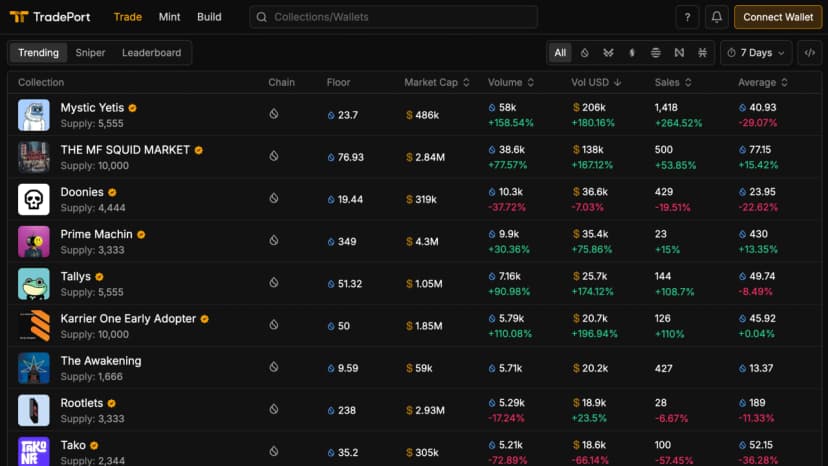Screen dimensions: 828x466
Task: Open The Awakening collection name
Action: pyautogui.click(x=101, y=361)
